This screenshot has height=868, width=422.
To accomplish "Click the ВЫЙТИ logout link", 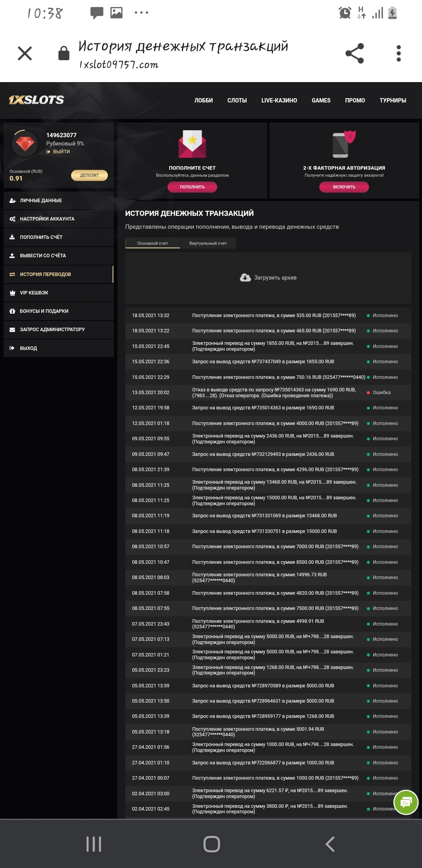I will tap(61, 152).
